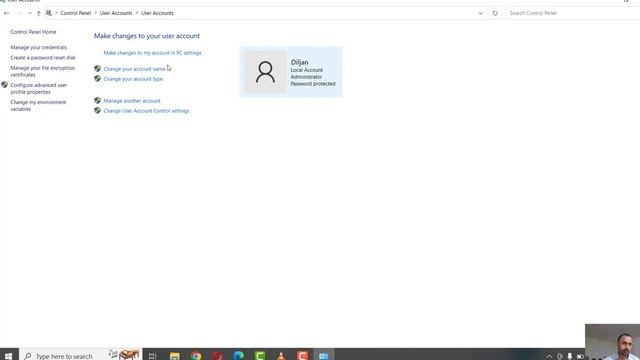Viewport: 640px width, 360px height.
Task: Open Task View on the taskbar
Action: [x=152, y=356]
